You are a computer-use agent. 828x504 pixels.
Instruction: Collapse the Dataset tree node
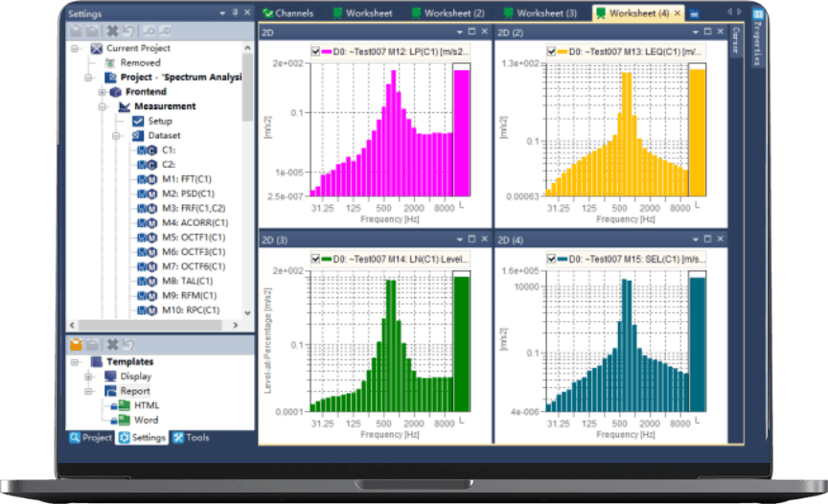coord(116,136)
